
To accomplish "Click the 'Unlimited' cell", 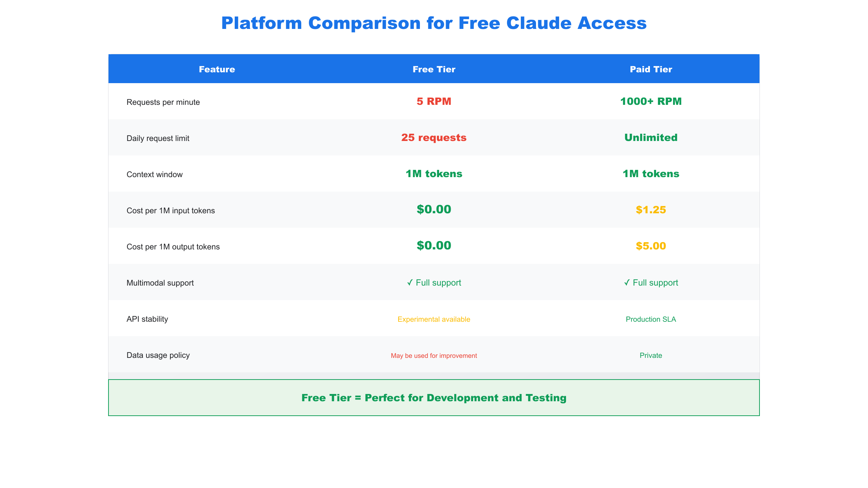I will click(x=651, y=137).
